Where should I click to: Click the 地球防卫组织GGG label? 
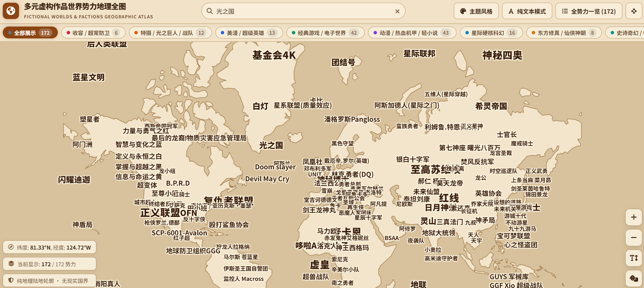193,251
